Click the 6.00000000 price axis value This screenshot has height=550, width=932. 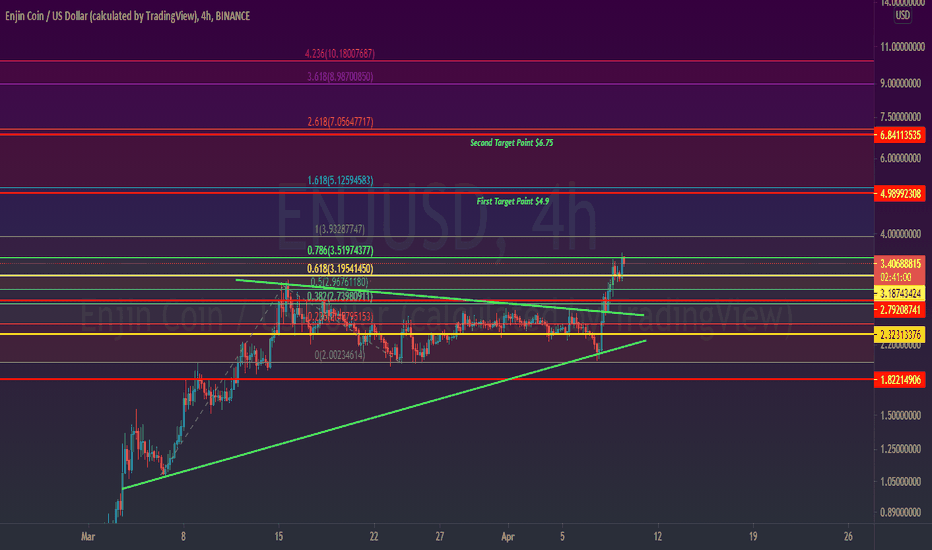(902, 158)
